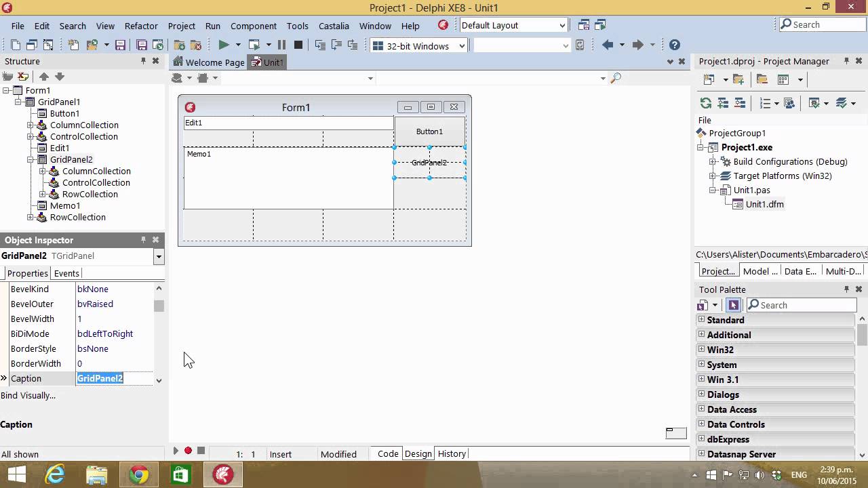868x488 pixels.
Task: Open the 32-bit Windows platform dropdown
Action: 462,46
